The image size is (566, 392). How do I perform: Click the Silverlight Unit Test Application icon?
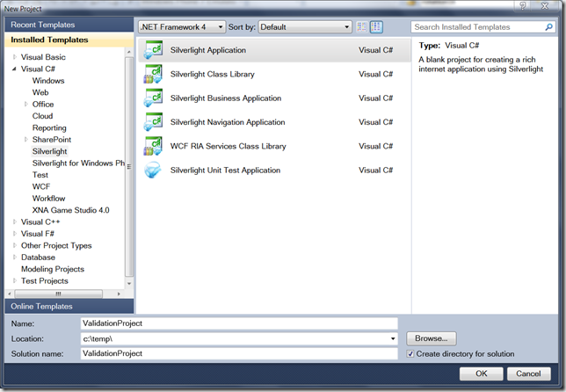click(153, 170)
